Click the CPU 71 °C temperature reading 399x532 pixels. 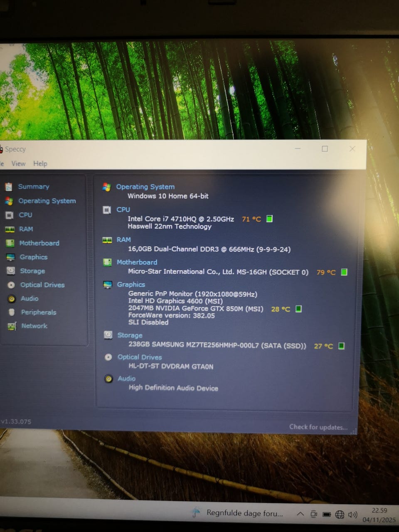251,219
